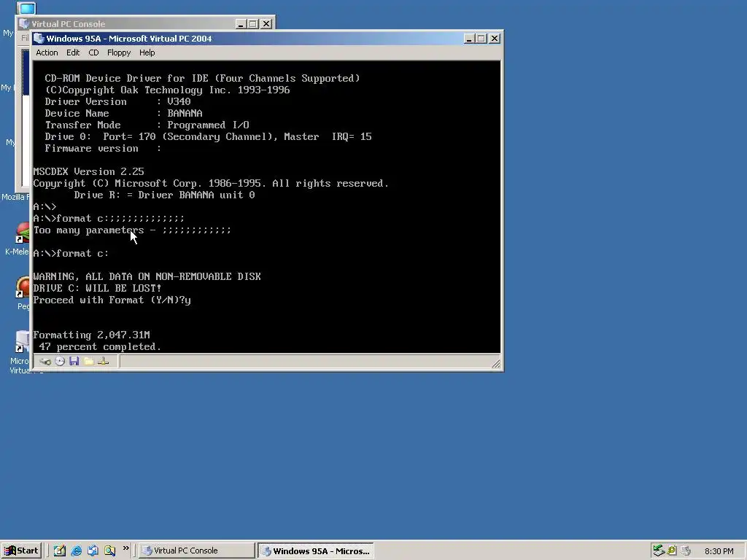This screenshot has width=747, height=560.
Task: Maximize the Windows 95A window
Action: coord(481,39)
